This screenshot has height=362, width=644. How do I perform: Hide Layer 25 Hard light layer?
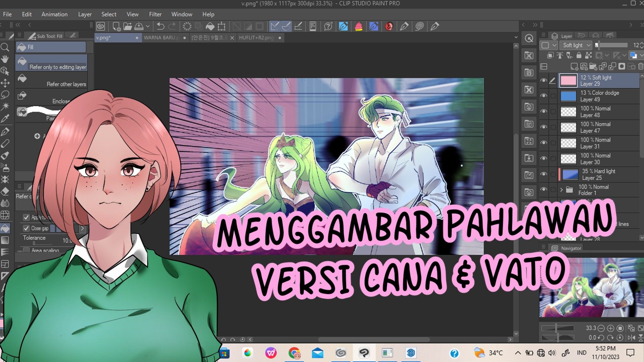click(x=544, y=174)
